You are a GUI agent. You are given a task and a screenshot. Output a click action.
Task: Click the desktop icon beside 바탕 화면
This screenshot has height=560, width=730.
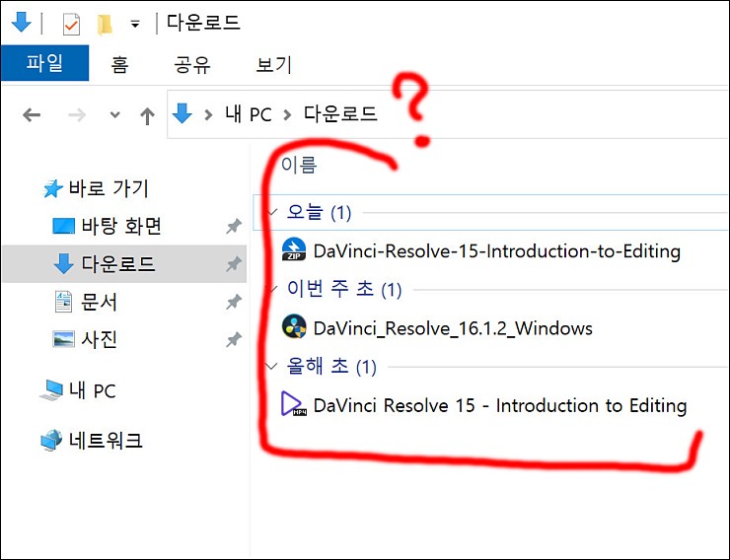coord(64,226)
